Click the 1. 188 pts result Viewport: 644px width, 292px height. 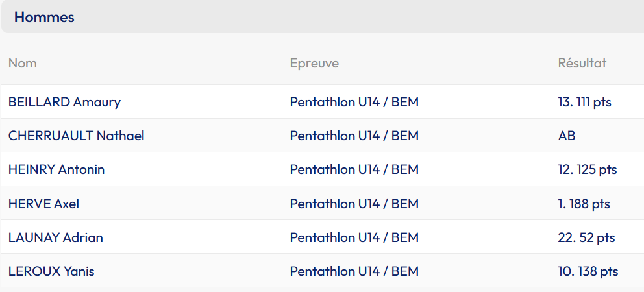(584, 204)
